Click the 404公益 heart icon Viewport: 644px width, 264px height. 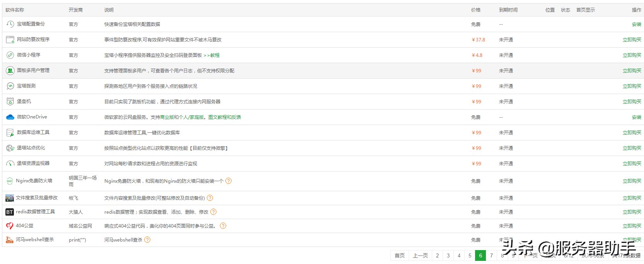(10, 226)
